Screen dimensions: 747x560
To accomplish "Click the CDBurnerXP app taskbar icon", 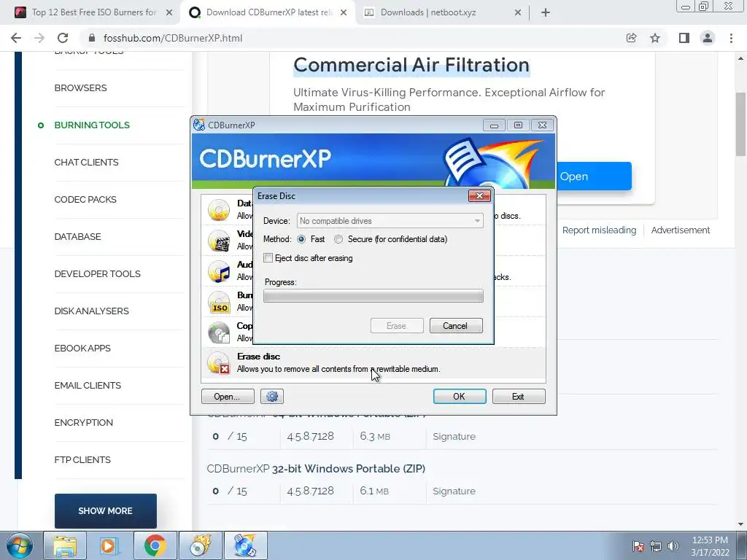I will click(245, 545).
